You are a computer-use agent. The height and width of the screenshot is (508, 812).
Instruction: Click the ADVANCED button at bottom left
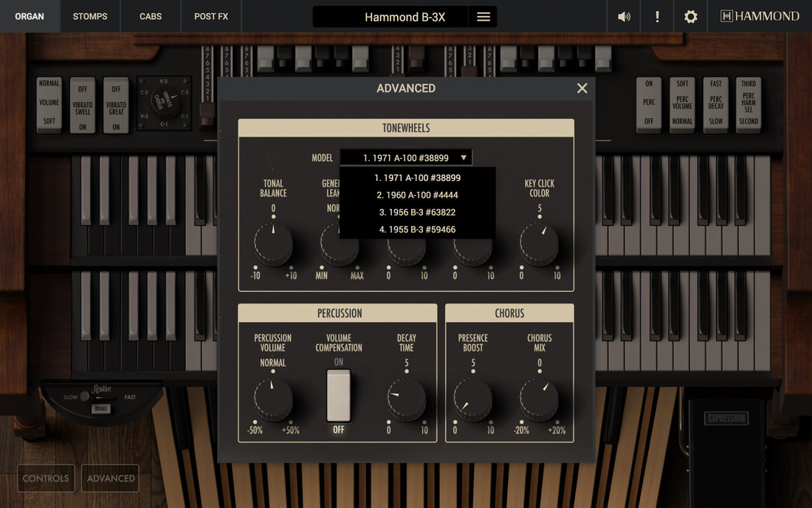coord(110,478)
